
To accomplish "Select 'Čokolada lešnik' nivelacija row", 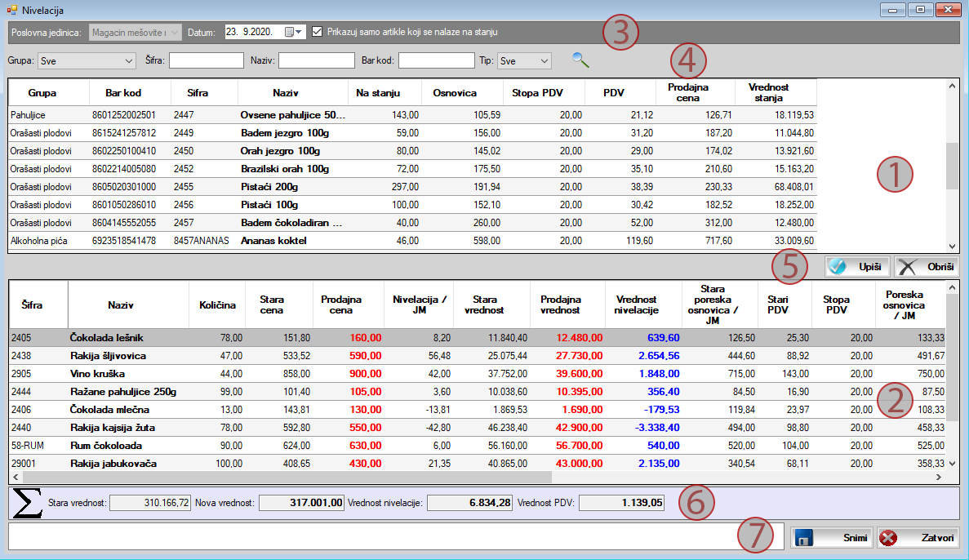I will [x=478, y=337].
